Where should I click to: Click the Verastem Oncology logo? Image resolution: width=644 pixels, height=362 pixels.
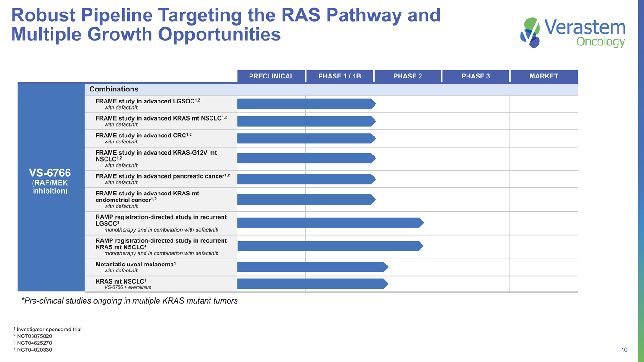[x=573, y=32]
